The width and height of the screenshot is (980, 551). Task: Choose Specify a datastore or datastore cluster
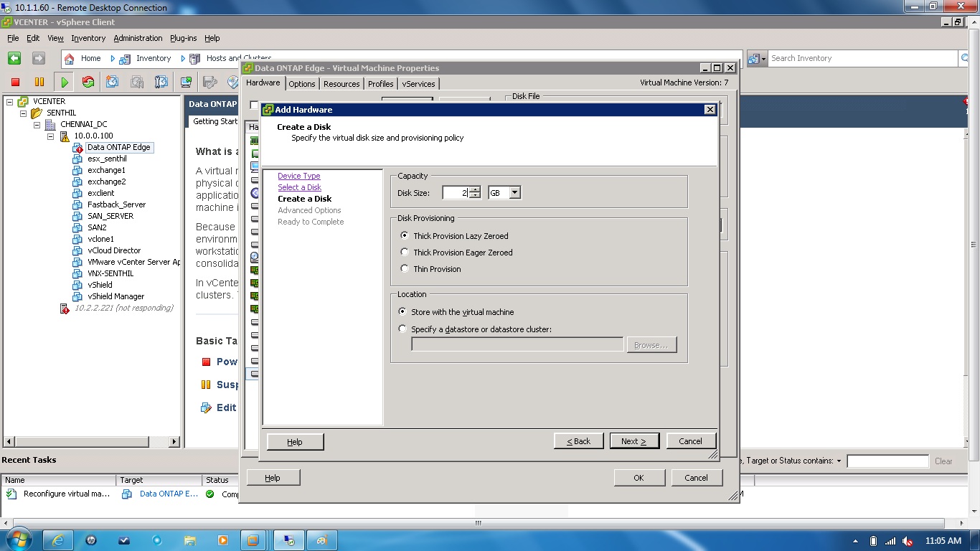402,328
